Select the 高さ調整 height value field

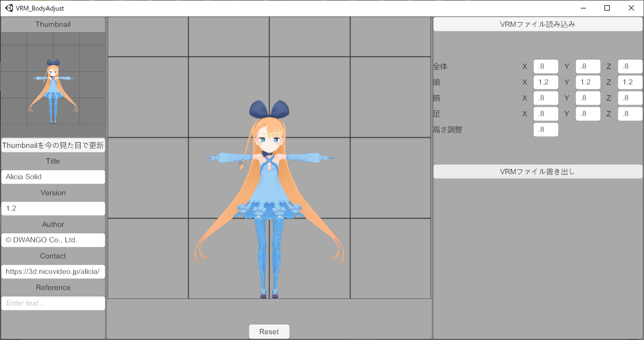(x=546, y=129)
